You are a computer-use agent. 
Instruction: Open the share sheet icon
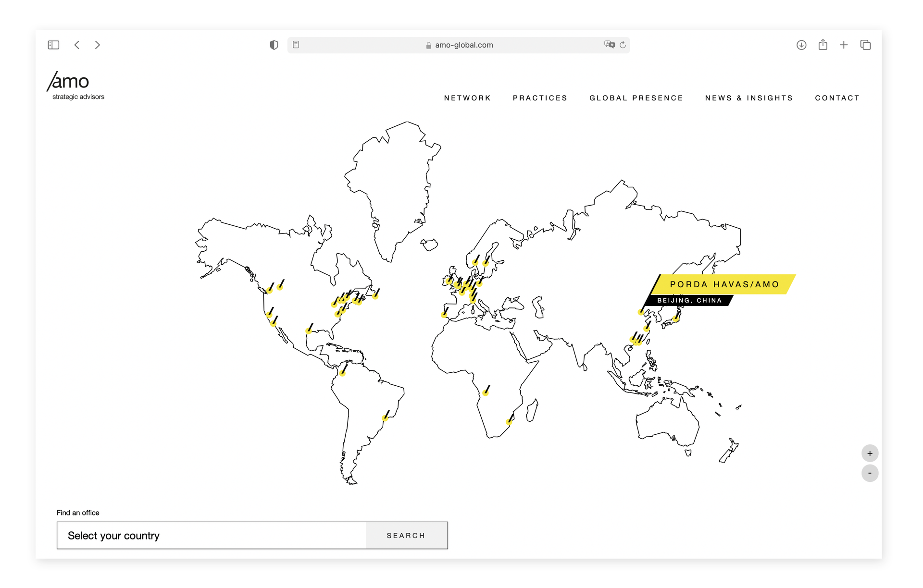coord(823,45)
